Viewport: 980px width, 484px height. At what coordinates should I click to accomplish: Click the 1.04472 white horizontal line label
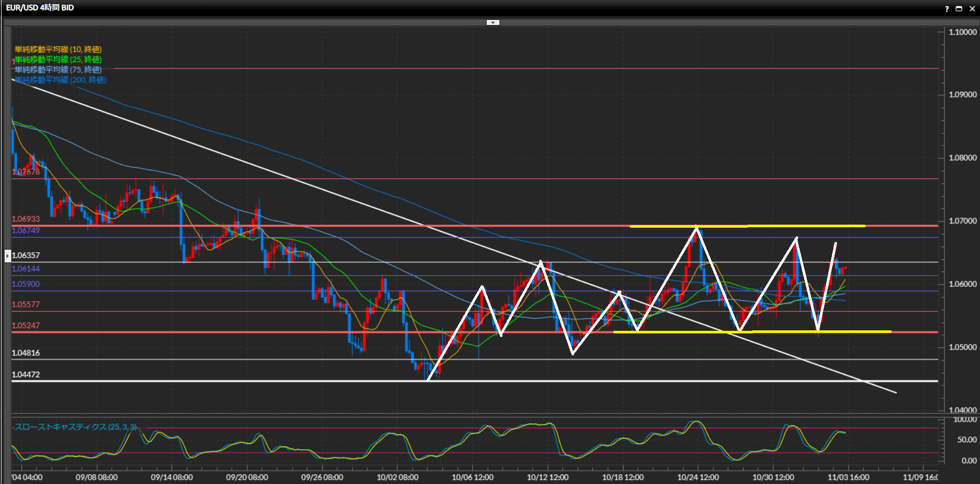point(26,374)
